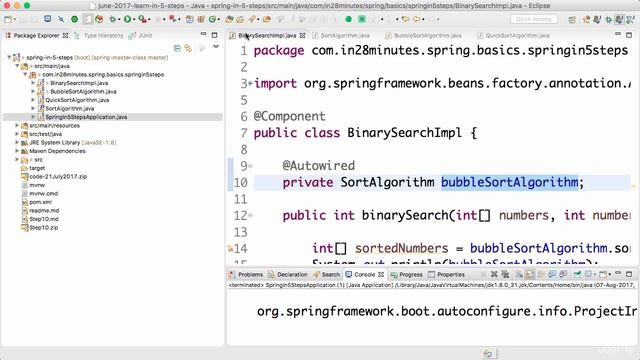Select SpringIn5StepsApplication.java in Package Explorer
Screen dimensions: 640x360
point(86,117)
